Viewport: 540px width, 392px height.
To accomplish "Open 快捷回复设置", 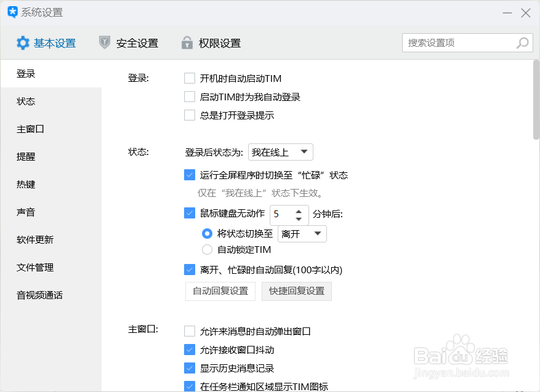I will click(296, 291).
